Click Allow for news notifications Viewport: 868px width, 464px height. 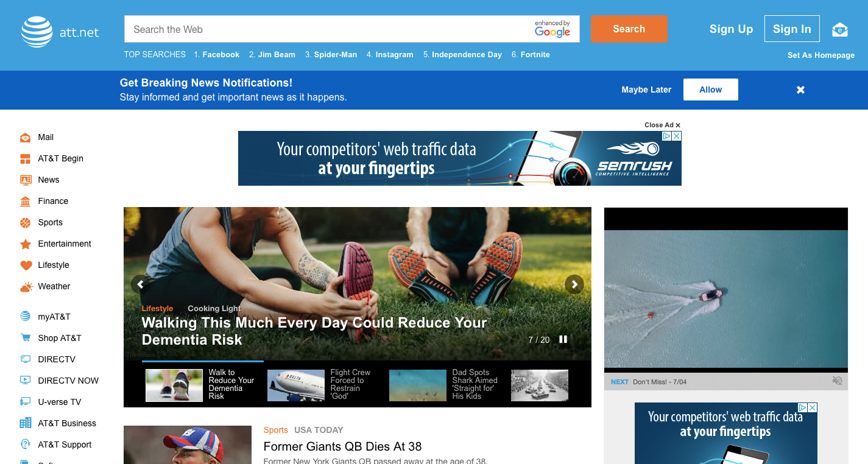(710, 90)
